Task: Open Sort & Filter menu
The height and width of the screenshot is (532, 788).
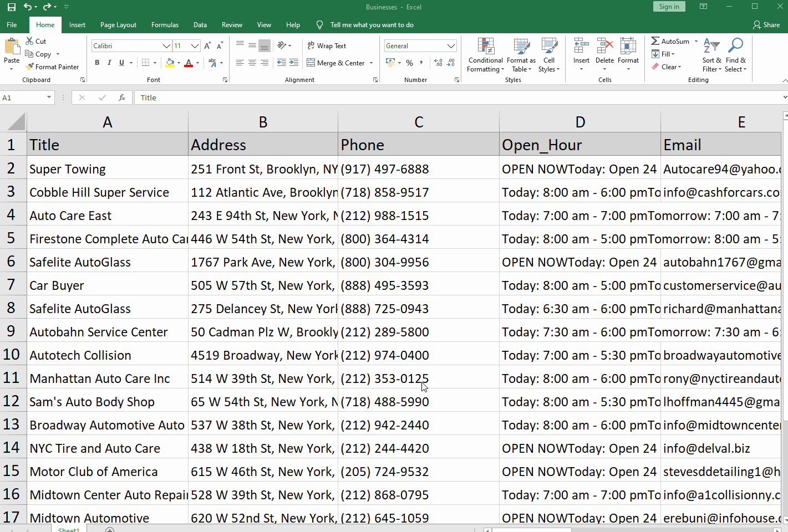Action: click(x=711, y=55)
